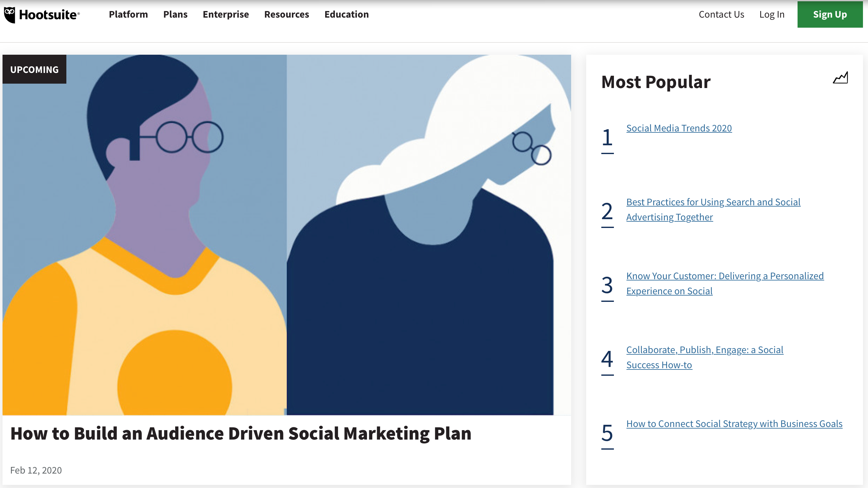Click the Feb 12, 2020 date text

click(36, 470)
